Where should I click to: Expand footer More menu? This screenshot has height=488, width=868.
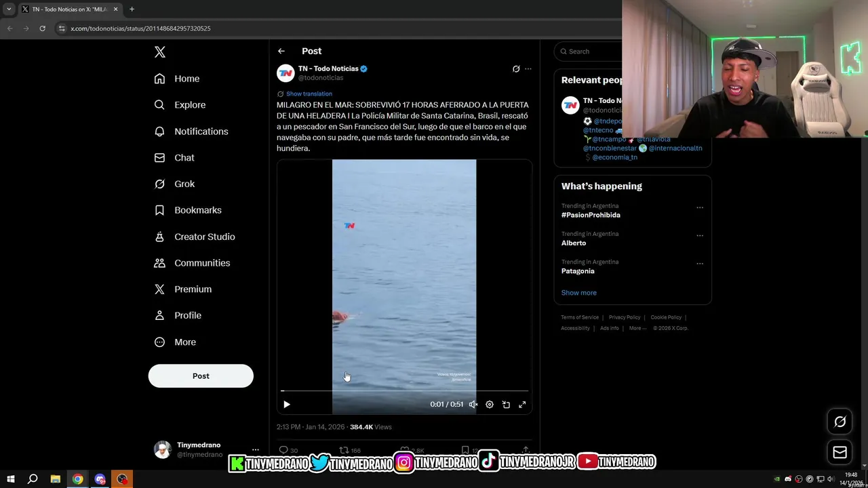637,328
